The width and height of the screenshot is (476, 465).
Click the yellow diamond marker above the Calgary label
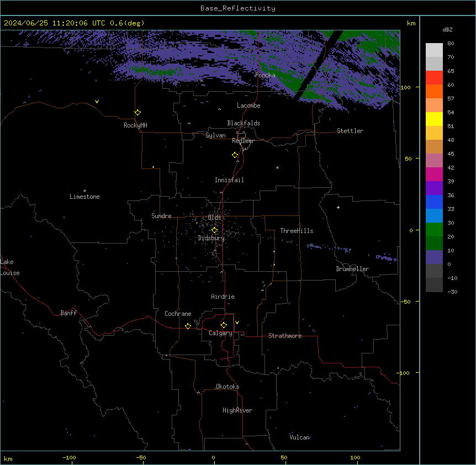224,325
